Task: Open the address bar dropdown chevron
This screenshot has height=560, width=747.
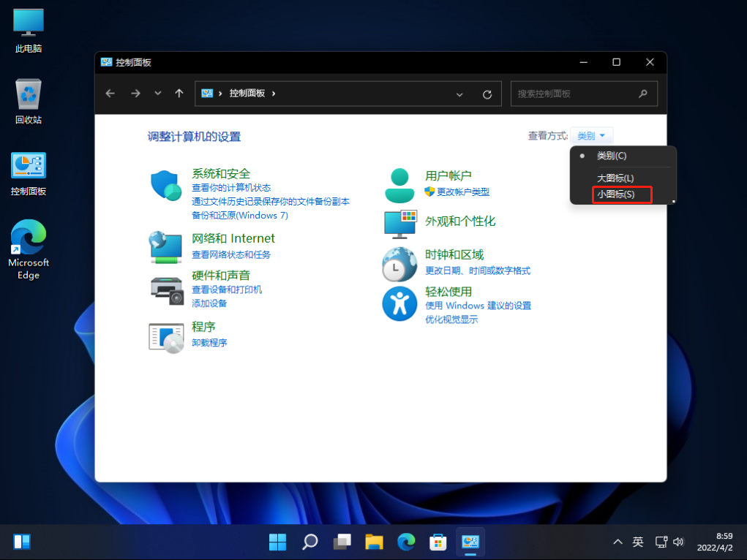Action: (x=459, y=94)
